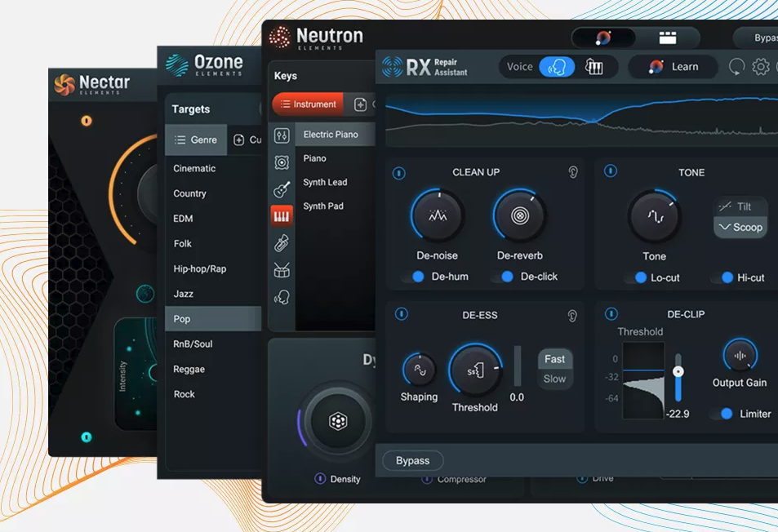Toggle the De-Ess module power button
The width and height of the screenshot is (778, 532).
click(x=402, y=314)
